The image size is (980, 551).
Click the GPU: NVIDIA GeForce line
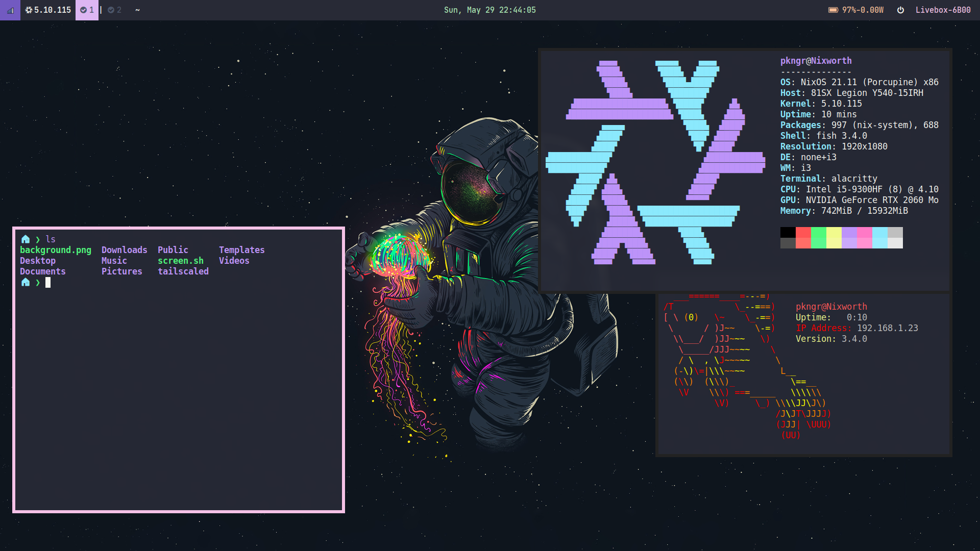pyautogui.click(x=859, y=200)
